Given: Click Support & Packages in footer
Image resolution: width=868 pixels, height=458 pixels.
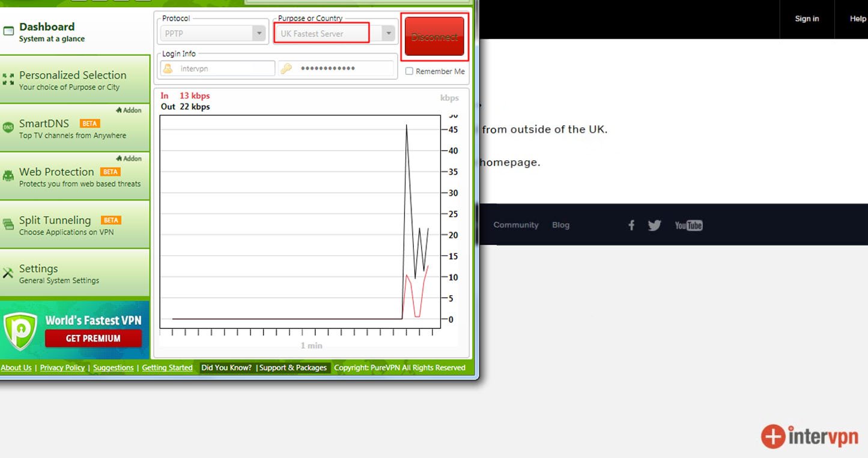Looking at the screenshot, I should click(293, 368).
